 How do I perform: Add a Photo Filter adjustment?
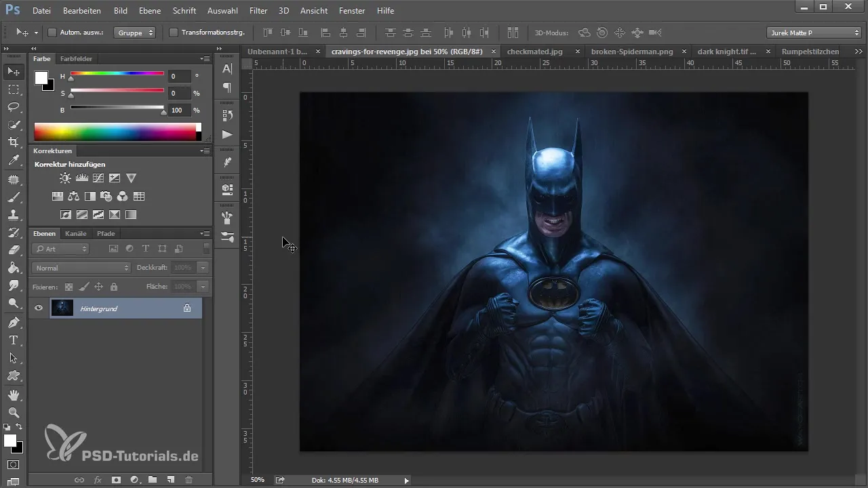(106, 197)
